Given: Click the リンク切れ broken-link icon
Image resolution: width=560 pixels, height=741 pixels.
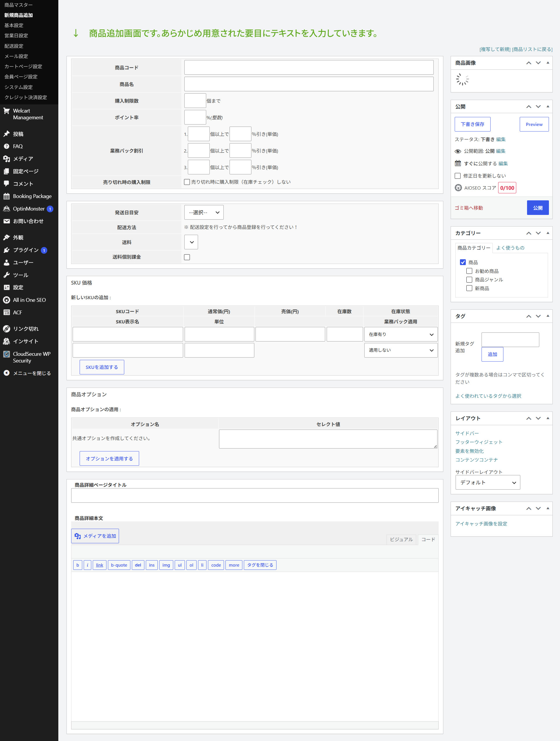Looking at the screenshot, I should pyautogui.click(x=6, y=329).
